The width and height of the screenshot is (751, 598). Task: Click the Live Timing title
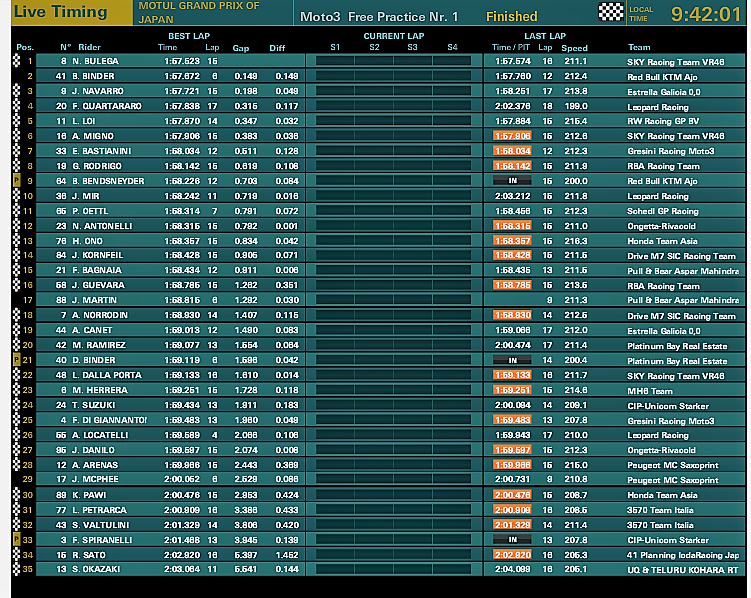tap(60, 11)
